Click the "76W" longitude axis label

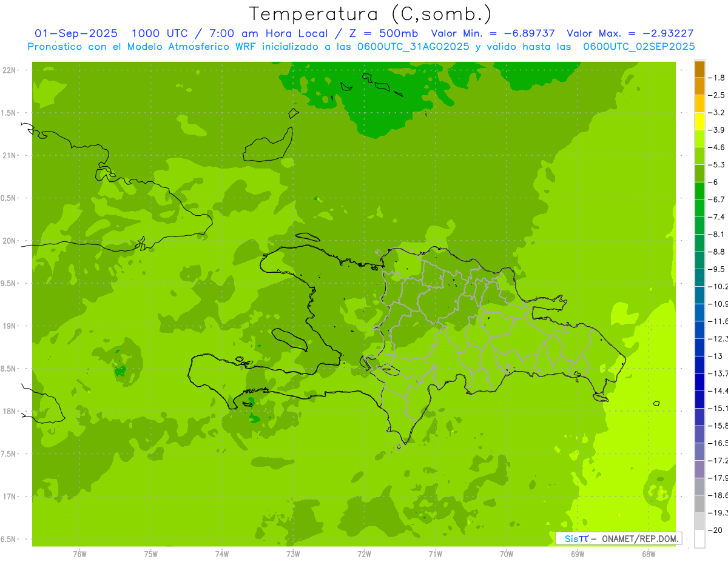(79, 554)
